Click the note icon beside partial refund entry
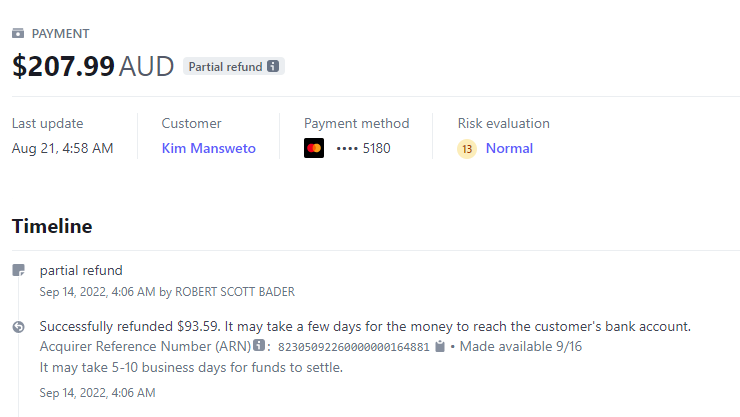This screenshot has height=417, width=740. click(18, 270)
